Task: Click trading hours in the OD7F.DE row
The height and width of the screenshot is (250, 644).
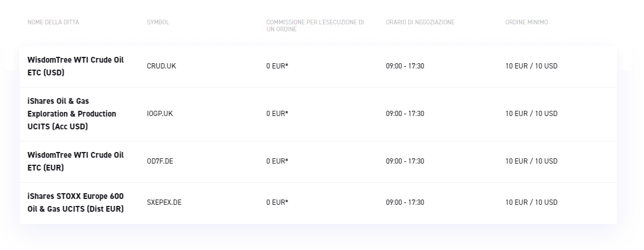Action: [x=405, y=162]
